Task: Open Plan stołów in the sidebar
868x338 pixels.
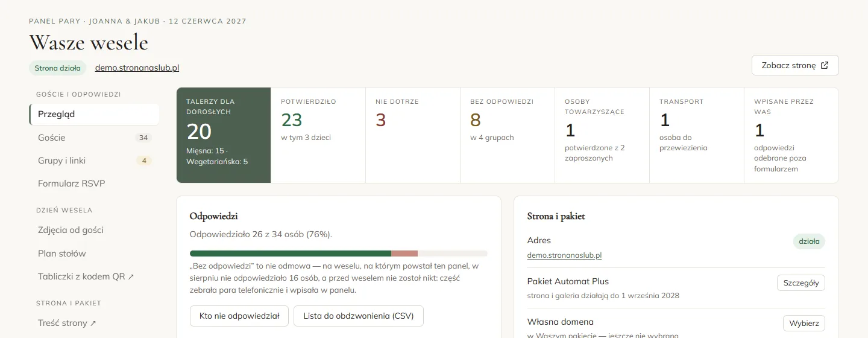Action: pos(94,253)
